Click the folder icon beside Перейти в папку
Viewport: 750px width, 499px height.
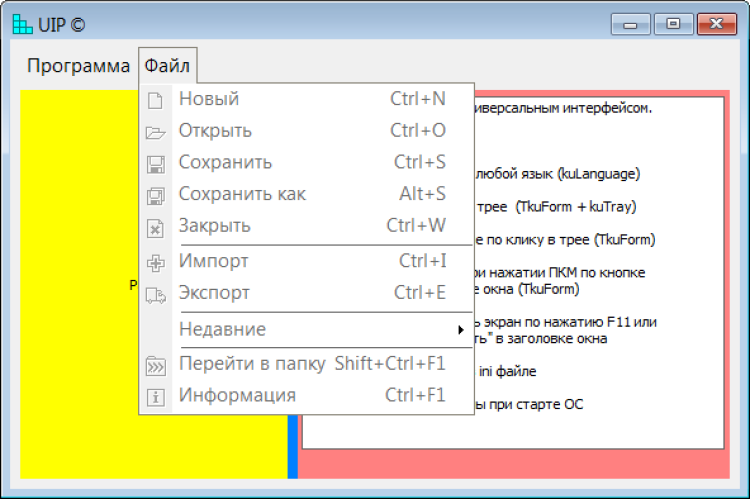click(x=155, y=364)
